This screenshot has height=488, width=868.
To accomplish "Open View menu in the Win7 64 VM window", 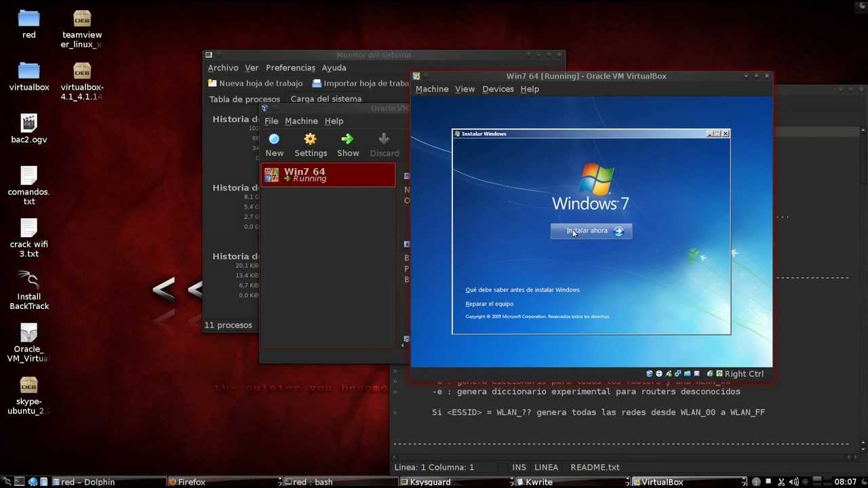I will pos(465,89).
